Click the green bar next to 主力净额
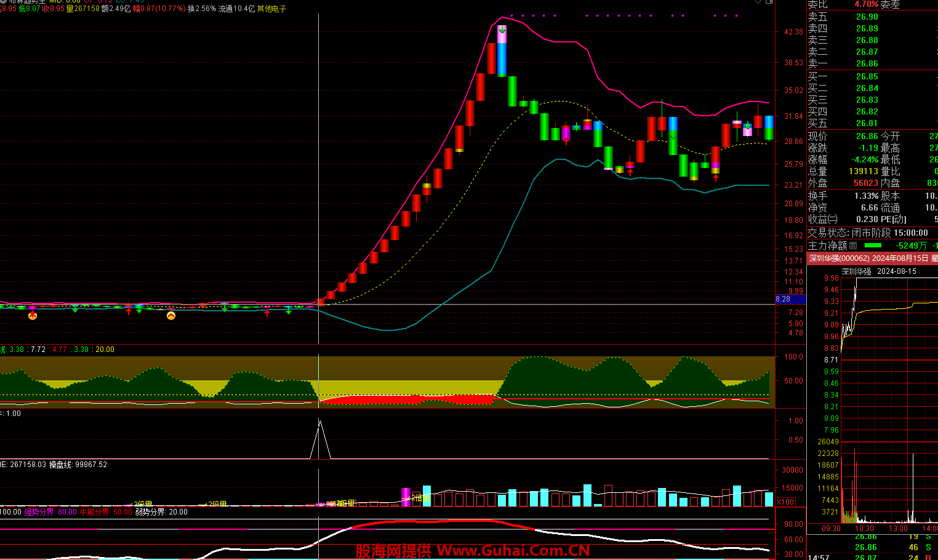This screenshot has width=938, height=560. pos(873,246)
